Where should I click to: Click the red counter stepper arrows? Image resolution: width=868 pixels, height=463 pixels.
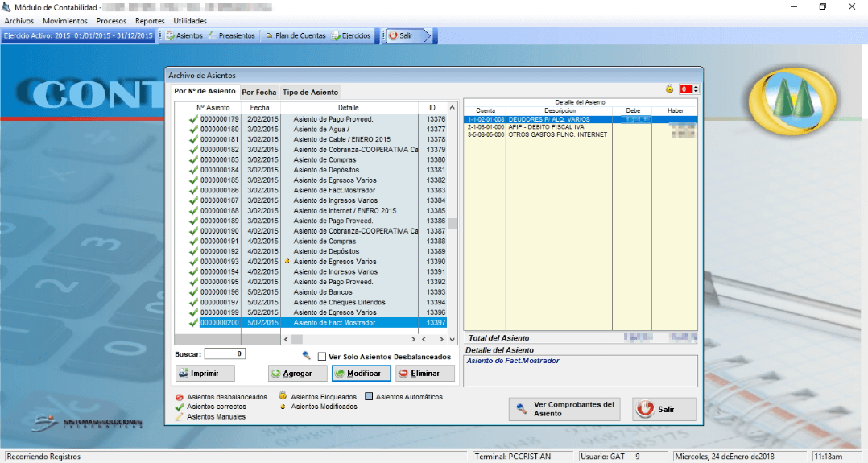tap(696, 89)
